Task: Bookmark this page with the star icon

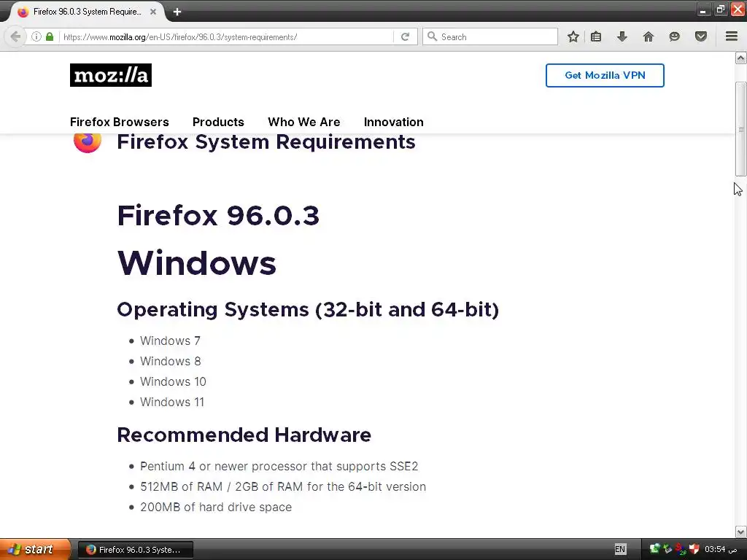Action: (x=573, y=36)
